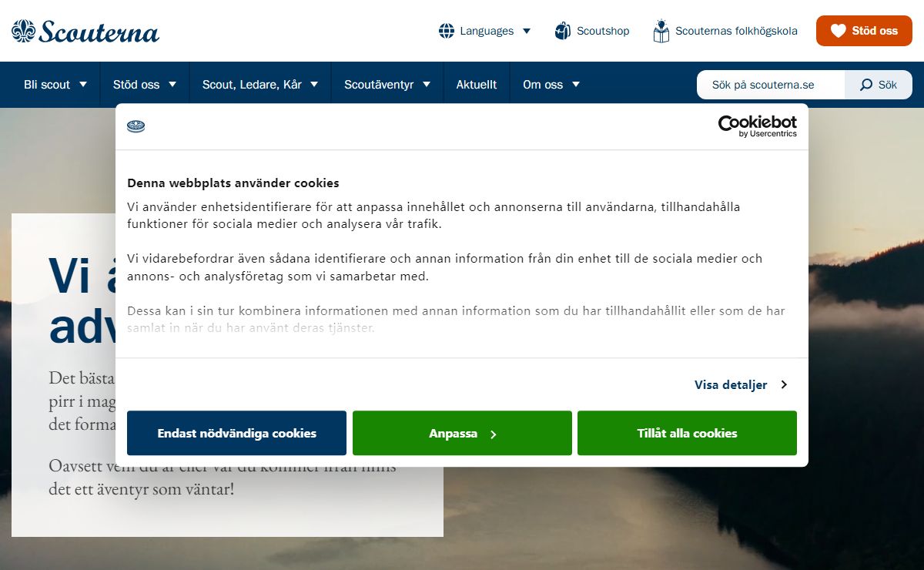924x570 pixels.
Task: Click the Anpassa button
Action: (x=462, y=433)
